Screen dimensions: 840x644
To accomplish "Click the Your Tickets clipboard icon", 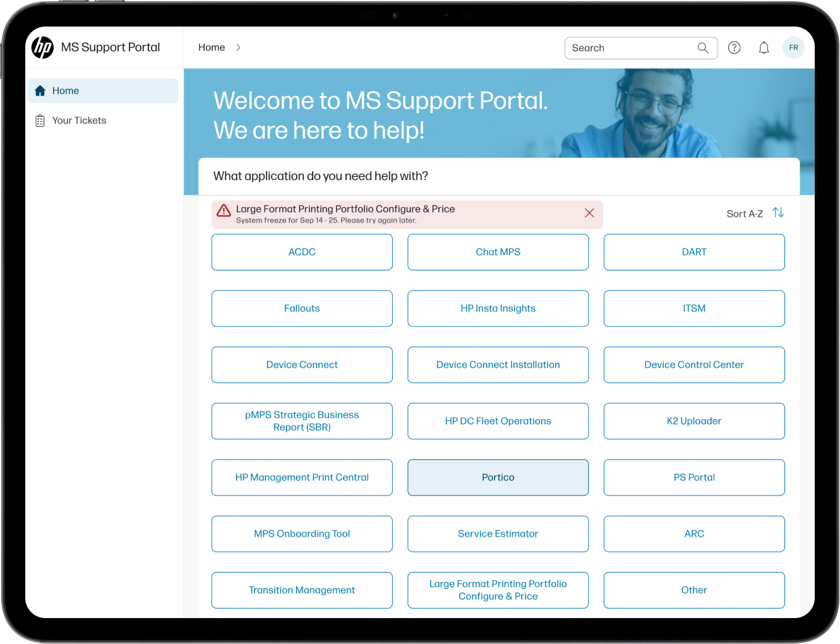I will point(40,121).
